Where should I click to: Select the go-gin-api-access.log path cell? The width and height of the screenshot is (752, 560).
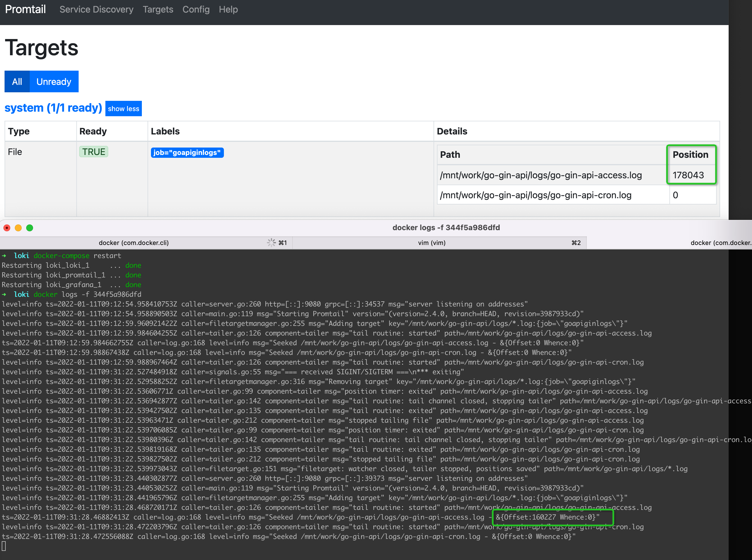[553, 175]
